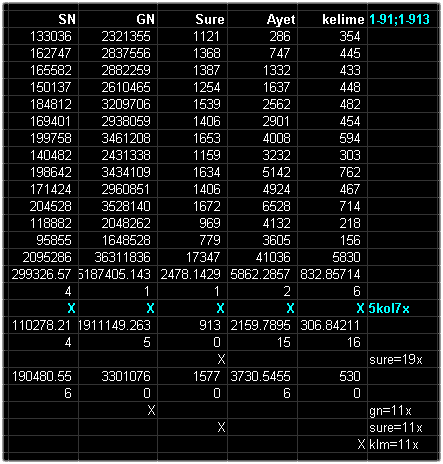Click the Ayet header cell
Screen dimensions: 443x464
[263, 19]
